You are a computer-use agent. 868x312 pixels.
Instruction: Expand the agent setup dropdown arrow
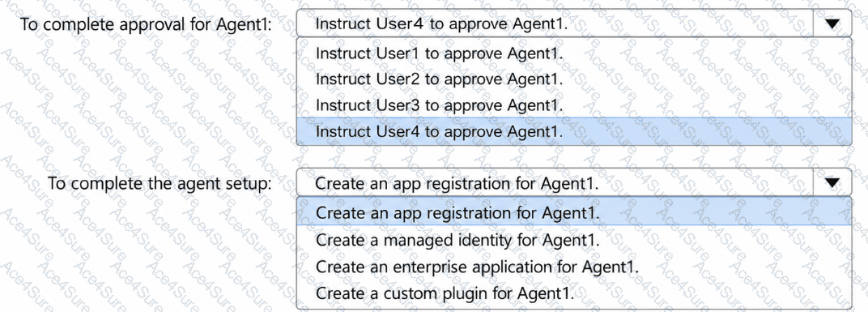pyautogui.click(x=832, y=182)
